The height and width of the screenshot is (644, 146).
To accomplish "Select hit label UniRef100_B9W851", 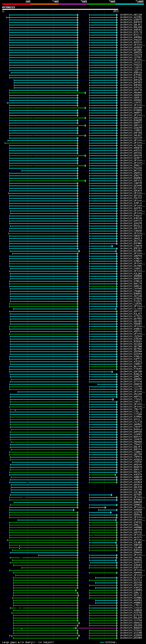I will (131, 294).
